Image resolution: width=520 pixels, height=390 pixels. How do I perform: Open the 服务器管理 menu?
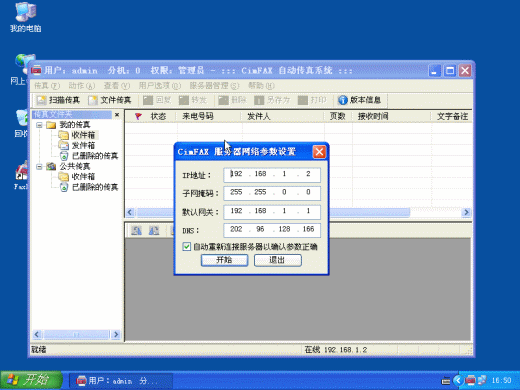point(214,86)
